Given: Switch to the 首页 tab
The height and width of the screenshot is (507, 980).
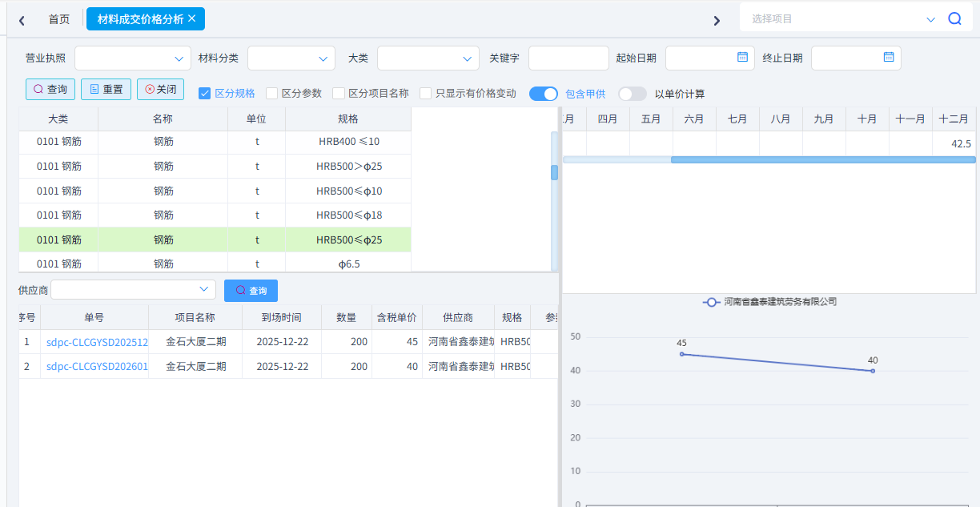Looking at the screenshot, I should pos(59,19).
